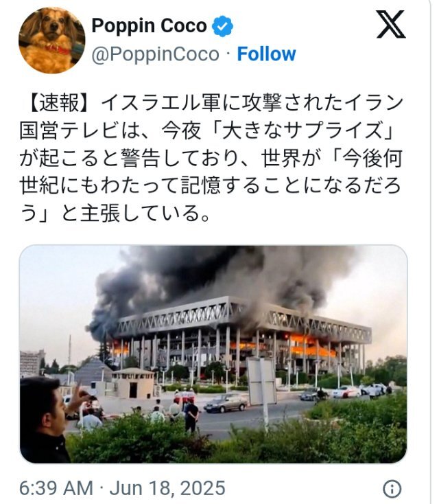This screenshot has height=504, width=439.
Task: Open Poppin Coco's dog profile picture
Action: [51, 41]
